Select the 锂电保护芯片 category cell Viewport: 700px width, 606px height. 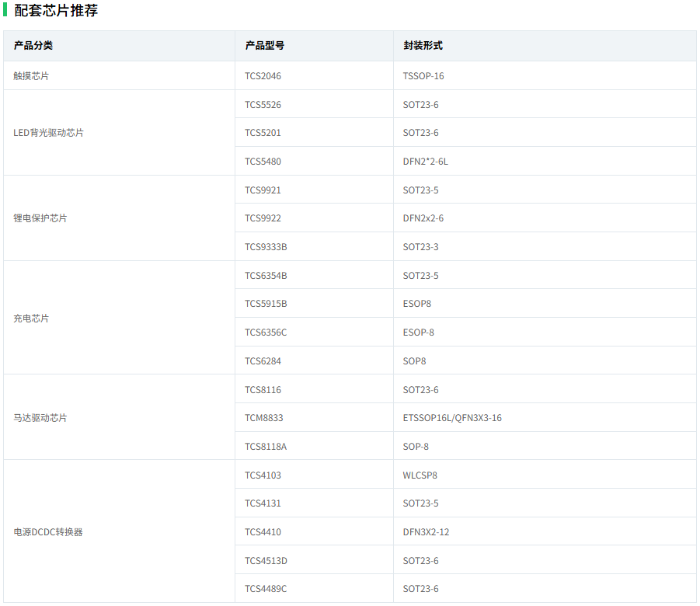point(40,218)
